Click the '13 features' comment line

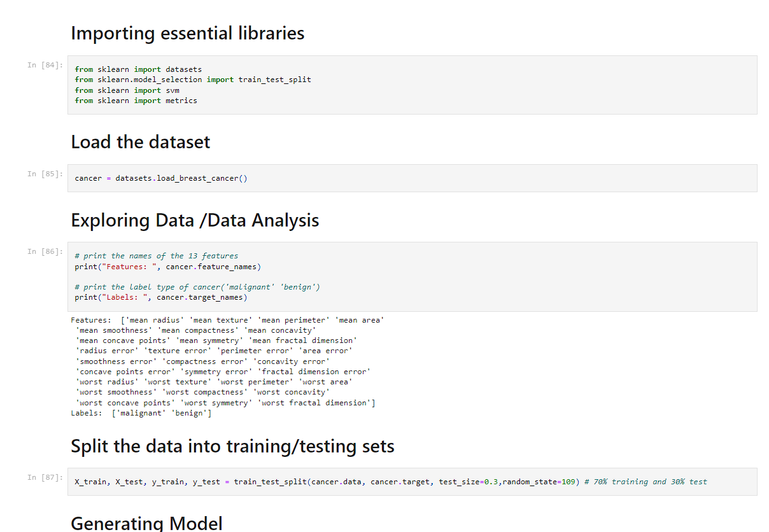tap(156, 256)
